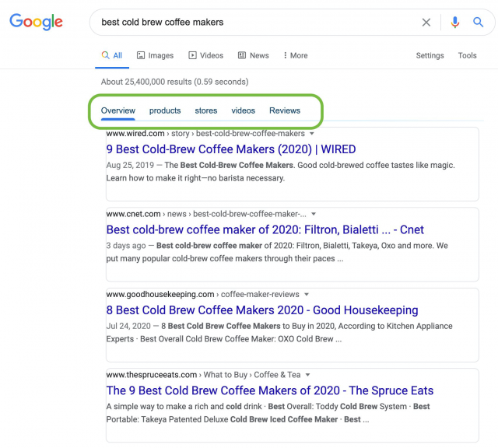
Task: Click the Good Housekeeping snippet dated Jul 24, 2020
Action: pos(279,332)
